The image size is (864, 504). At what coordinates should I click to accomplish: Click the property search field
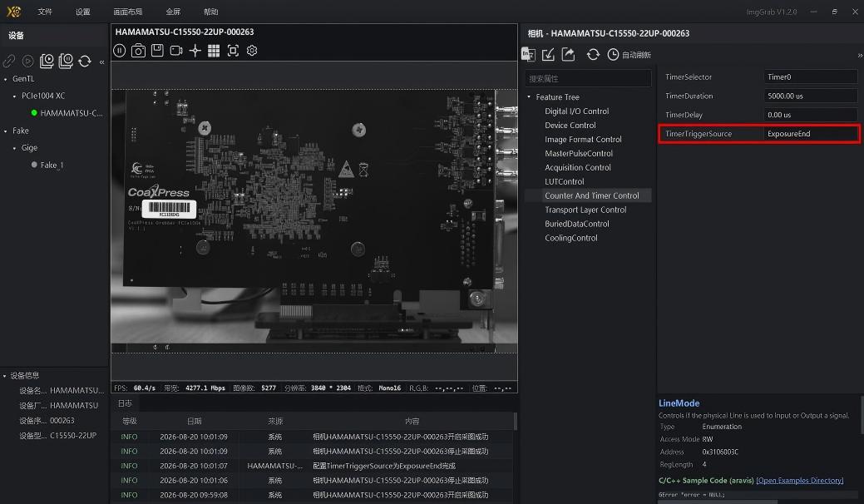587,79
